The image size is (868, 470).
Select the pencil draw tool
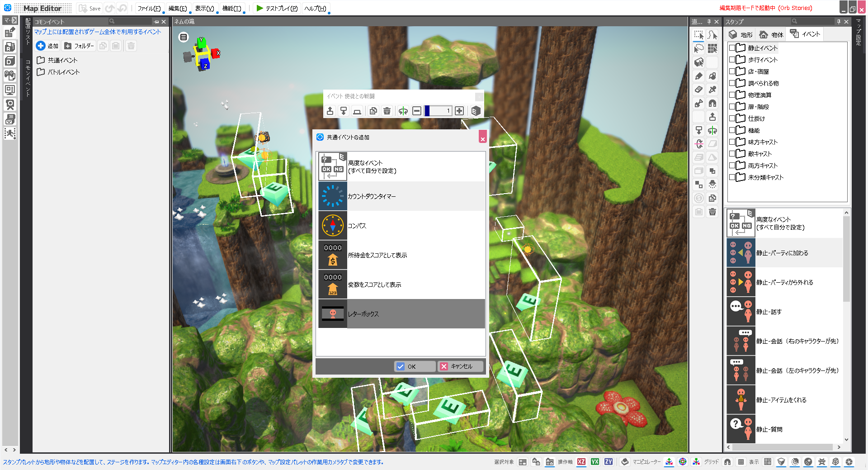pos(699,76)
